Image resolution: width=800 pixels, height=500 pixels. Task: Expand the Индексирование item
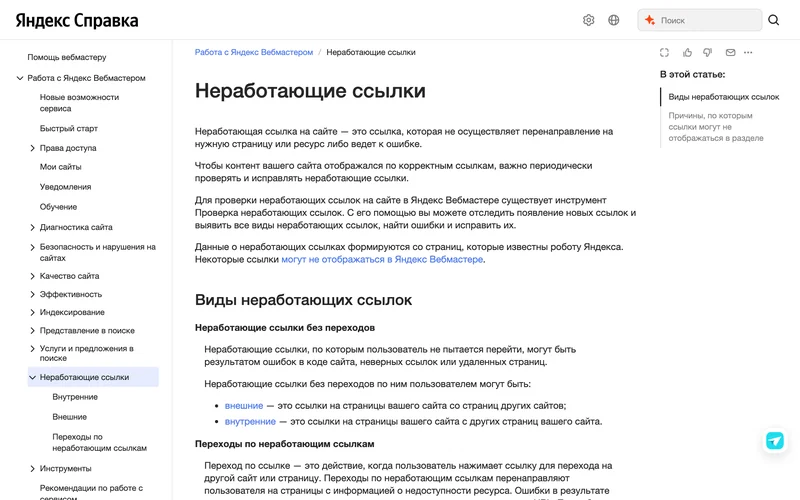click(x=33, y=312)
